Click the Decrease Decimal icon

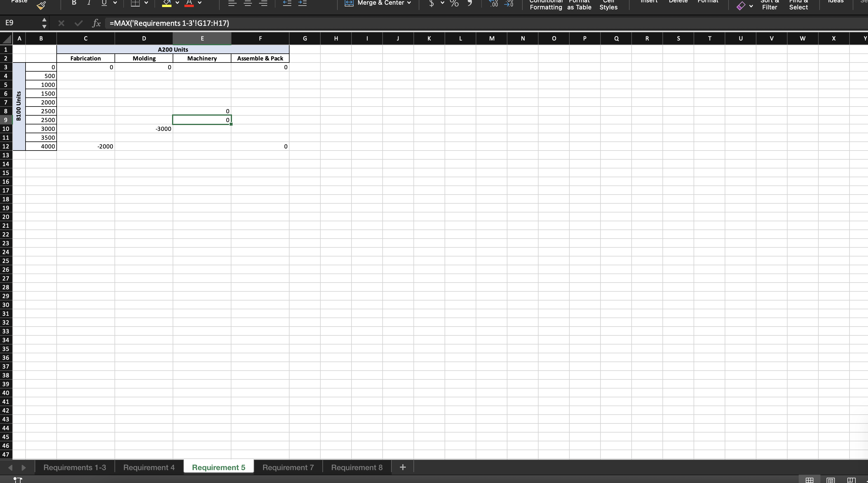pyautogui.click(x=509, y=3)
